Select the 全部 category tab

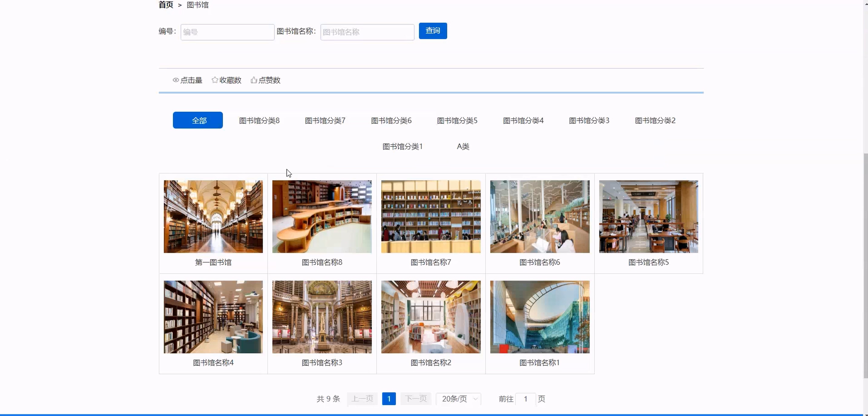[198, 121]
